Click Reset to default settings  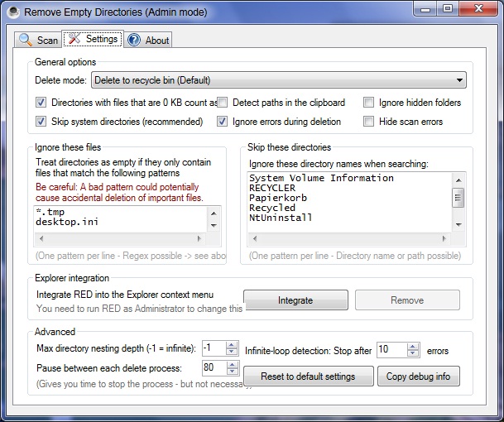[307, 376]
